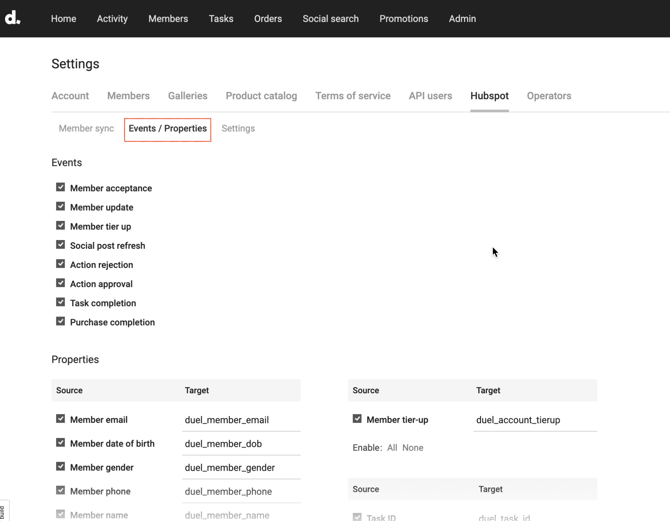Go to Social search in navigation

coord(330,19)
